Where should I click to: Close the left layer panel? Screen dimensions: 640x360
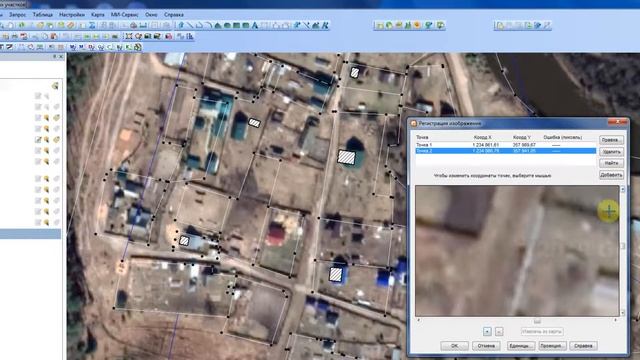point(61,57)
